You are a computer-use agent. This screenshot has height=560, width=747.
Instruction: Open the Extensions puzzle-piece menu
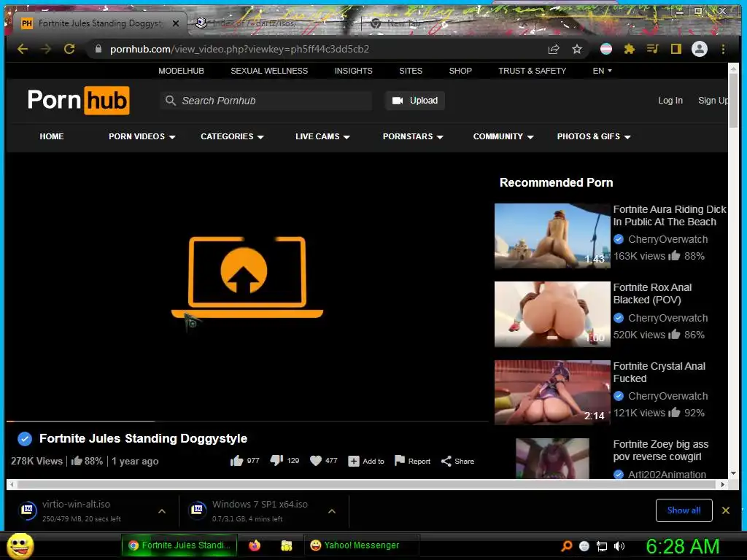[x=630, y=49]
